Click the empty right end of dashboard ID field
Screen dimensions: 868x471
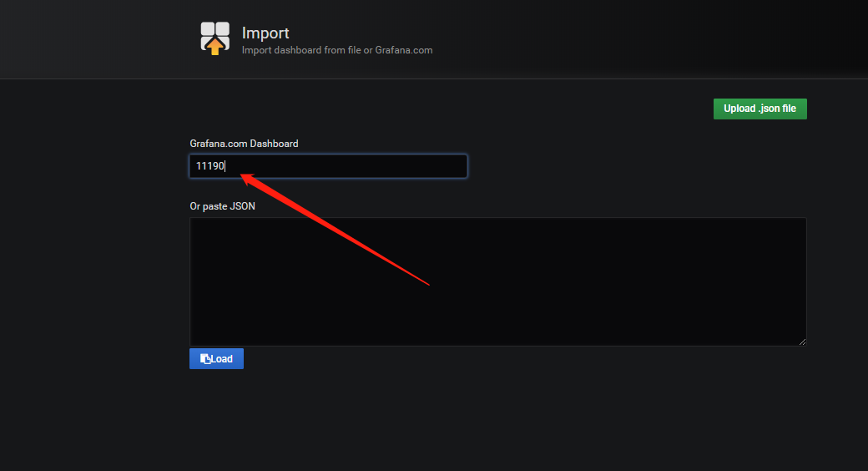pyautogui.click(x=434, y=166)
